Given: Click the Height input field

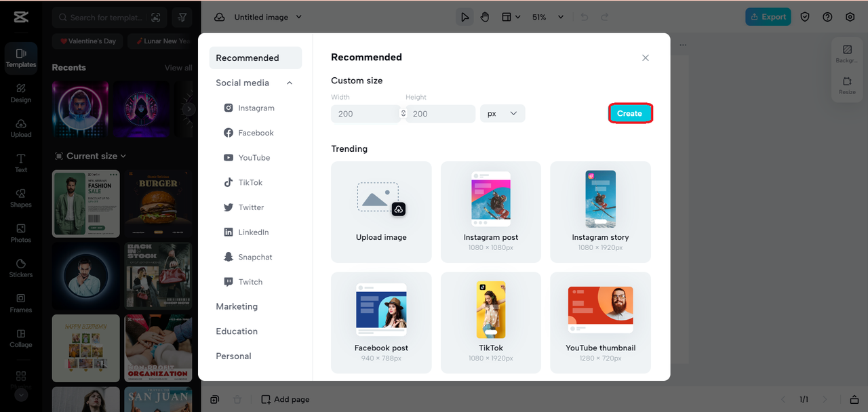Looking at the screenshot, I should [441, 114].
